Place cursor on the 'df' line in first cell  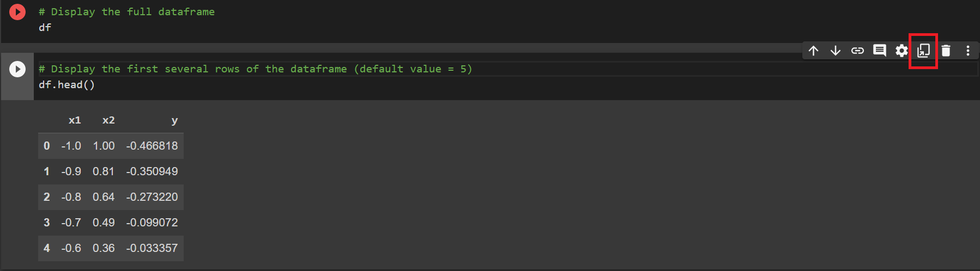click(x=45, y=27)
